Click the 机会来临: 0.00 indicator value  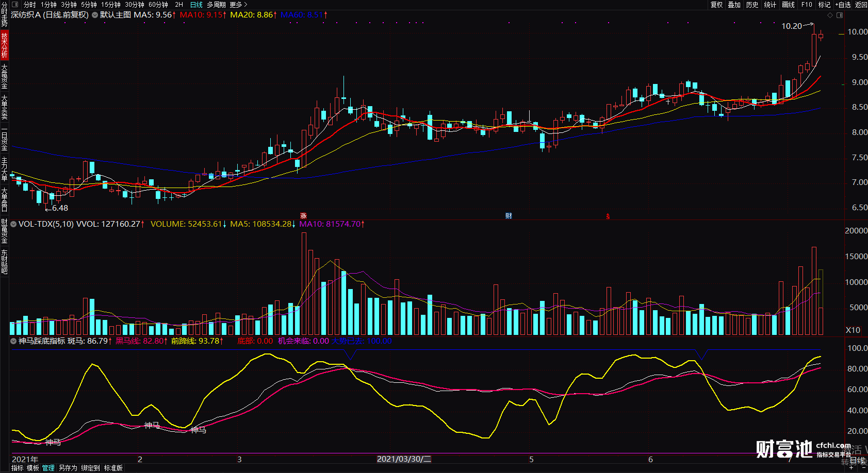click(x=303, y=341)
